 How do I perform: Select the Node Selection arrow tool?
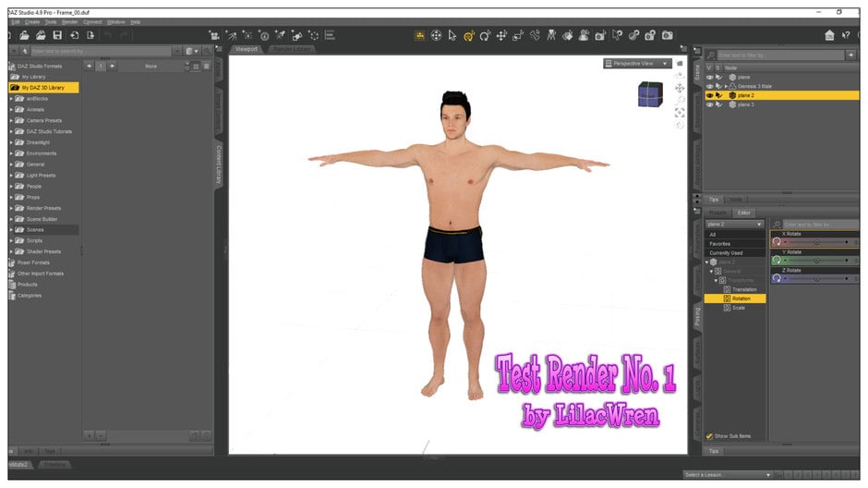pos(452,35)
